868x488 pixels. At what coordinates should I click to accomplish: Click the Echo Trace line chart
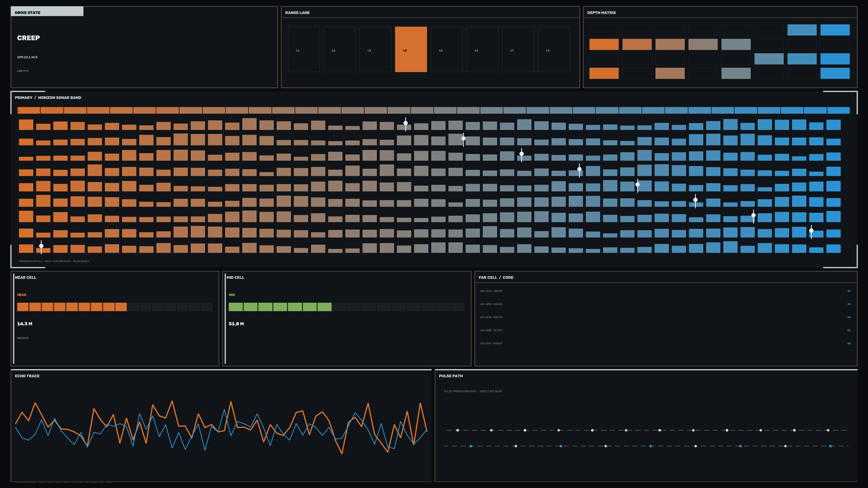click(x=221, y=427)
